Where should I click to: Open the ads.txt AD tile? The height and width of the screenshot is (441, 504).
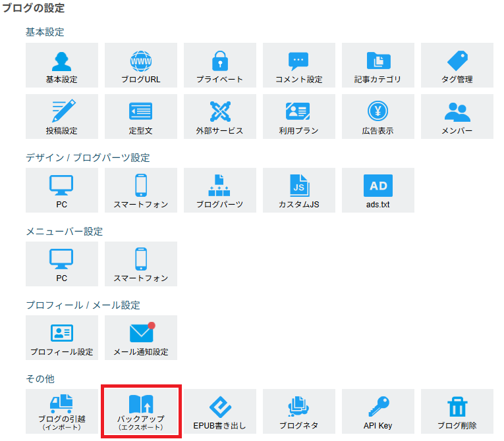pos(378,190)
